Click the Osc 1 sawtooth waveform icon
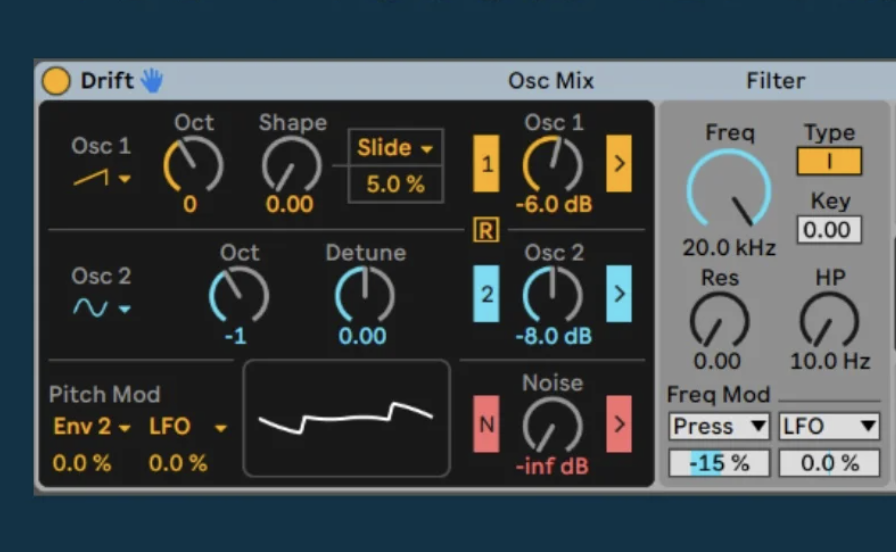 91,178
